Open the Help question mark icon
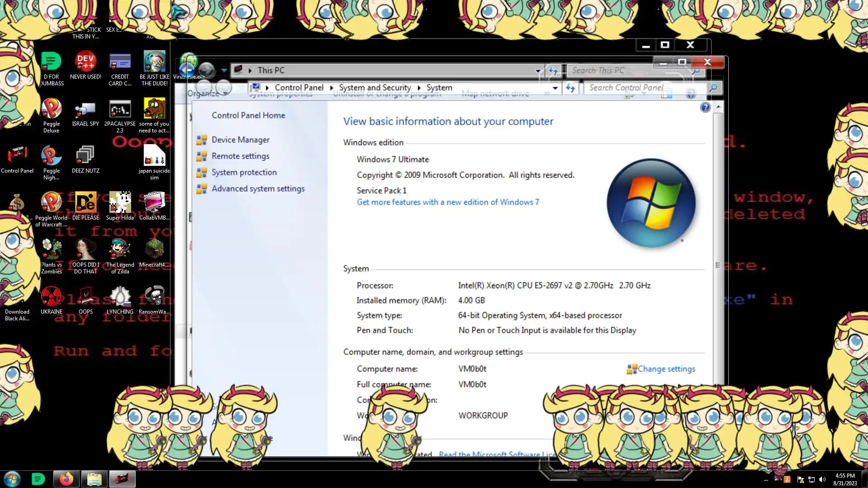 pos(705,108)
